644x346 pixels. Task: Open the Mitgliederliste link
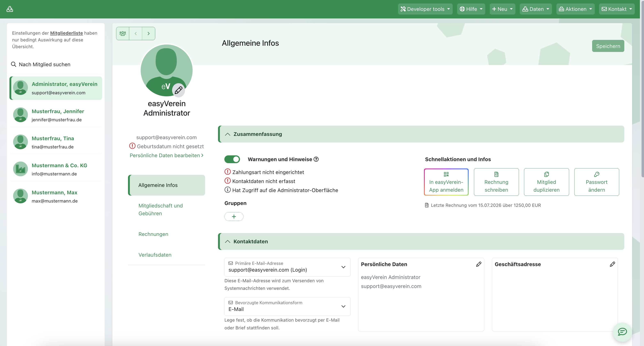[66, 33]
